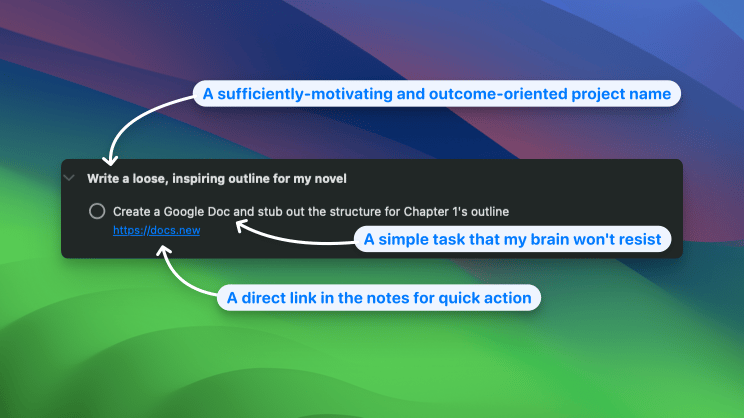
Task: Collapse the project with the chevron arrow
Action: tap(69, 178)
